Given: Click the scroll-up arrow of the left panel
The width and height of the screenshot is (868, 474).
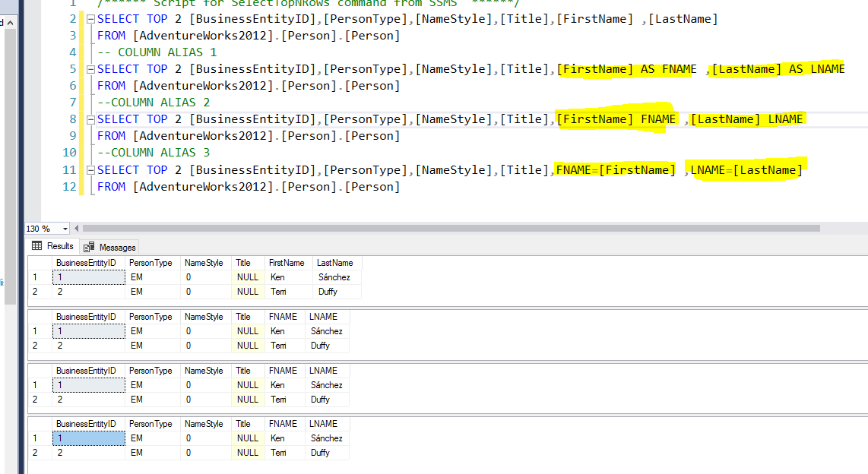Looking at the screenshot, I should [x=10, y=23].
